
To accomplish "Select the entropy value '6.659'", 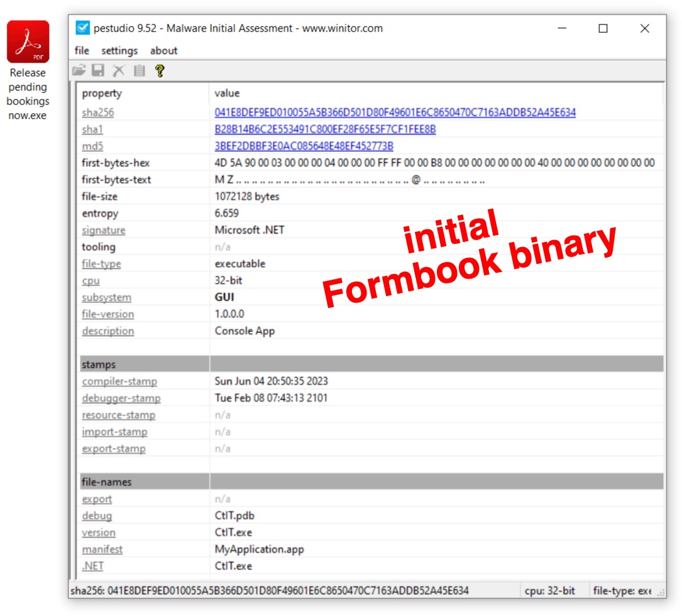I will [x=227, y=213].
